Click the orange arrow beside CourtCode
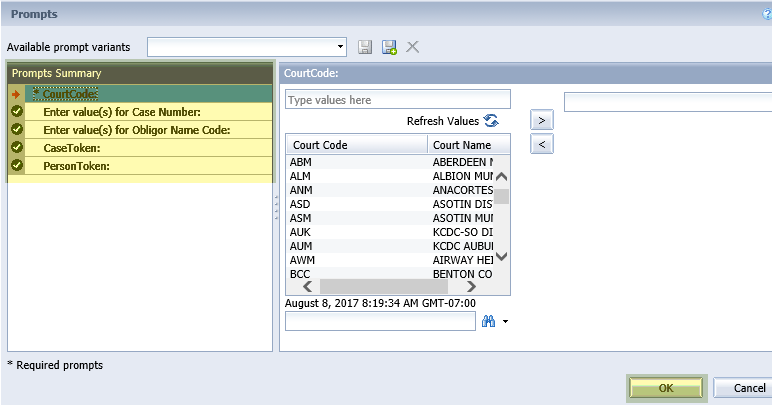This screenshot has height=405, width=772. tap(16, 94)
